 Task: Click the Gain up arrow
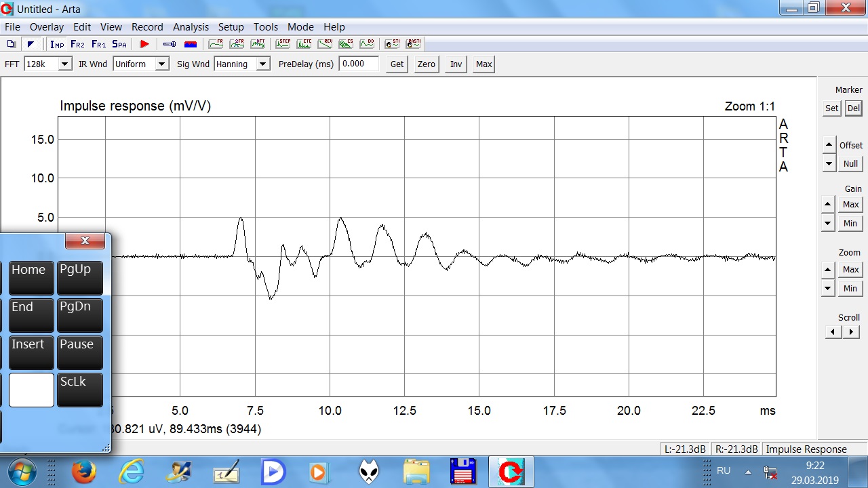827,204
